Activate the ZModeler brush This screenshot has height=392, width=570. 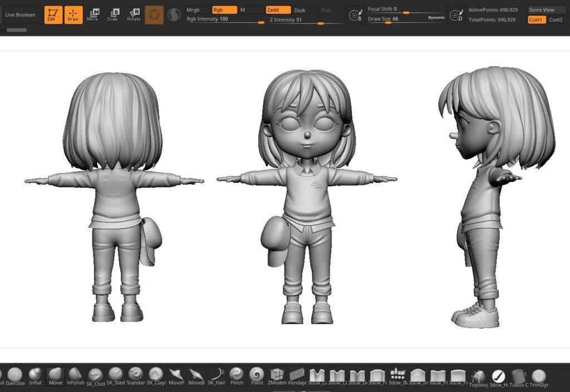tap(277, 375)
